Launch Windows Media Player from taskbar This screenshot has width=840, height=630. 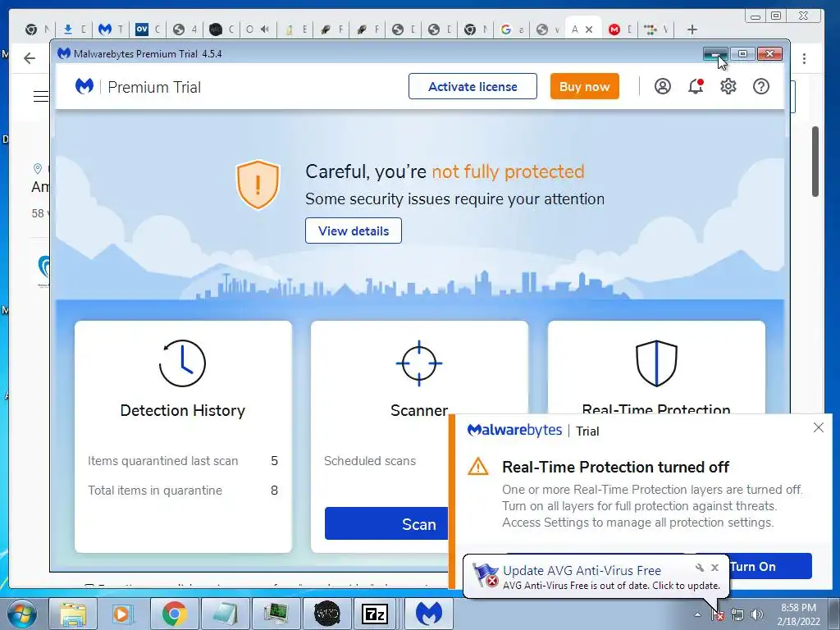pos(121,614)
